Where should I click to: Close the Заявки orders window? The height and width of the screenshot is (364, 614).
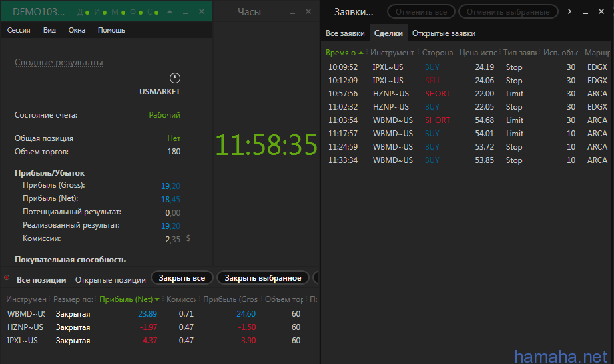pos(601,12)
